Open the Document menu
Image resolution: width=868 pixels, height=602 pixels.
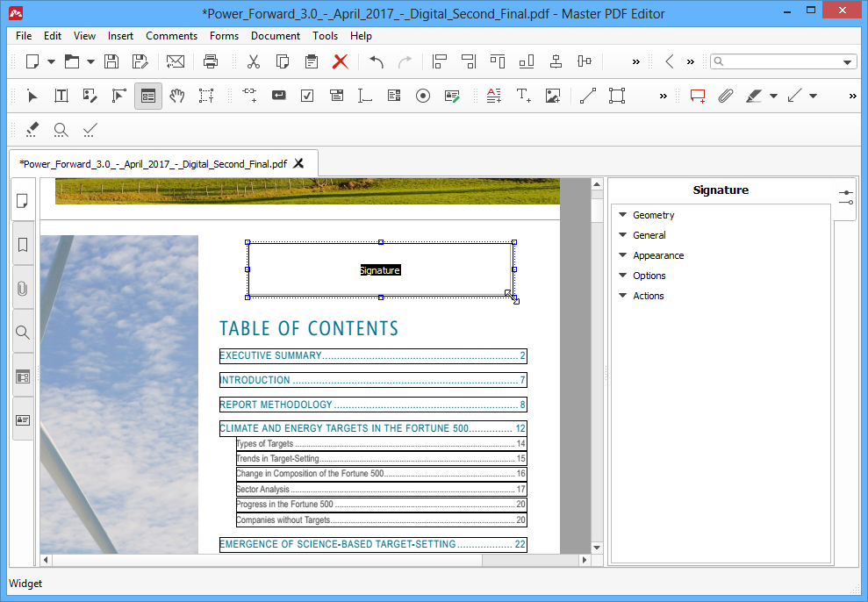(x=275, y=36)
